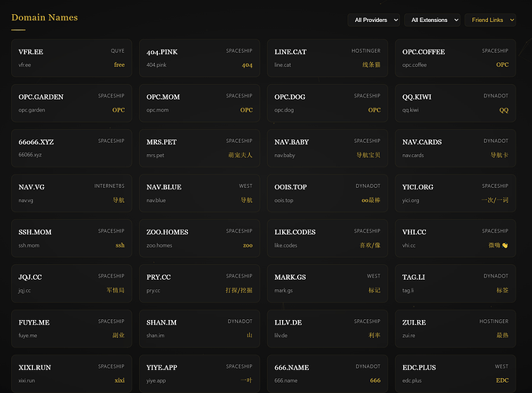
Task: Open the ZOO.HOMES domain card
Action: [200, 238]
